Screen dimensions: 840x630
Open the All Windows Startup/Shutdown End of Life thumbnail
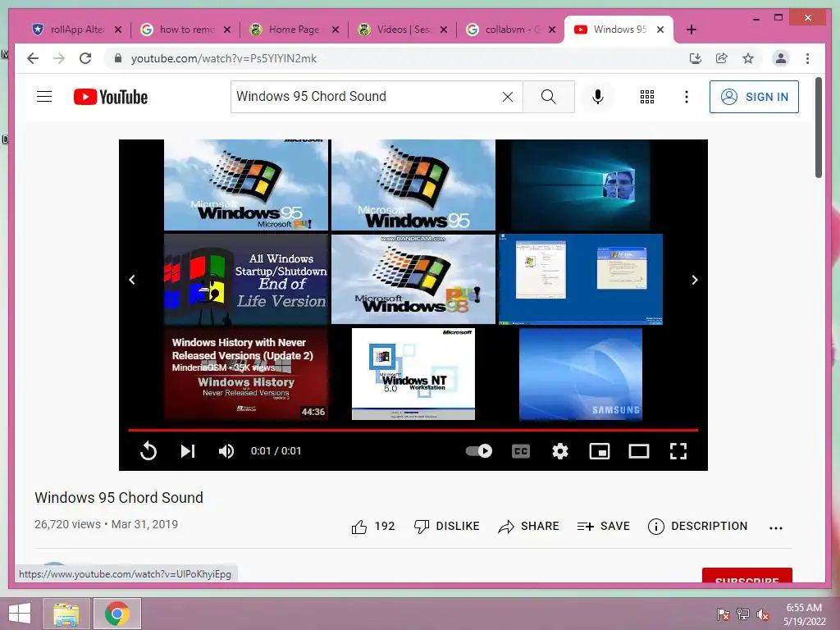246,279
